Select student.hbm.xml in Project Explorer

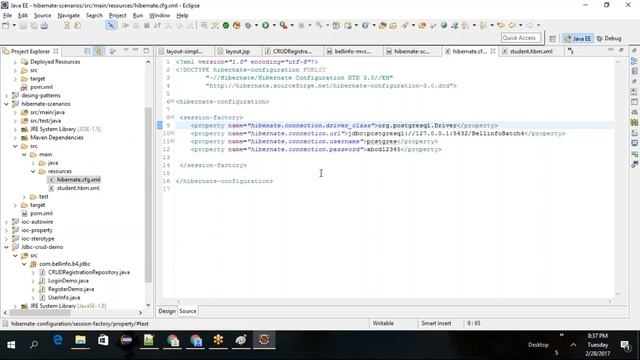tap(78, 188)
